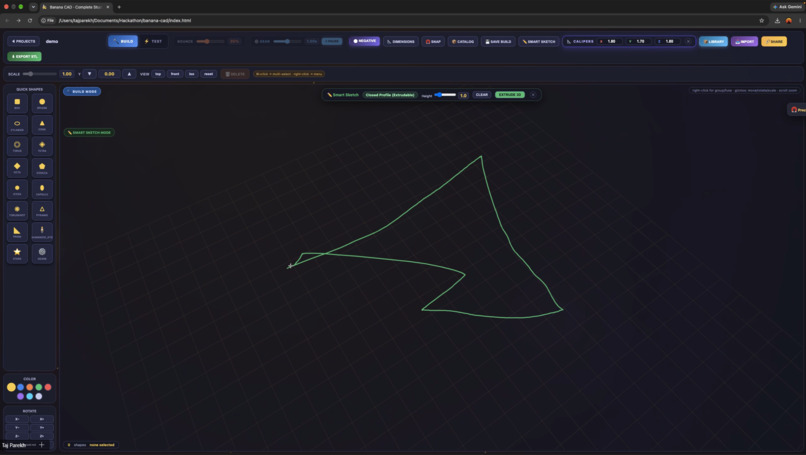The height and width of the screenshot is (455, 806).
Task: Pick the yellow color swatch
Action: point(11,387)
